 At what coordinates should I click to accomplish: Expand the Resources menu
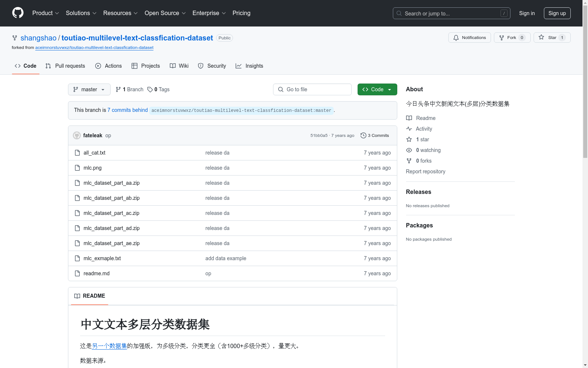121,13
